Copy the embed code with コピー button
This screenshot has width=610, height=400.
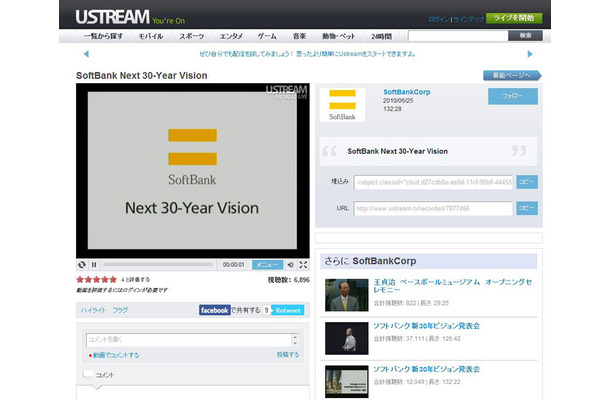527,182
